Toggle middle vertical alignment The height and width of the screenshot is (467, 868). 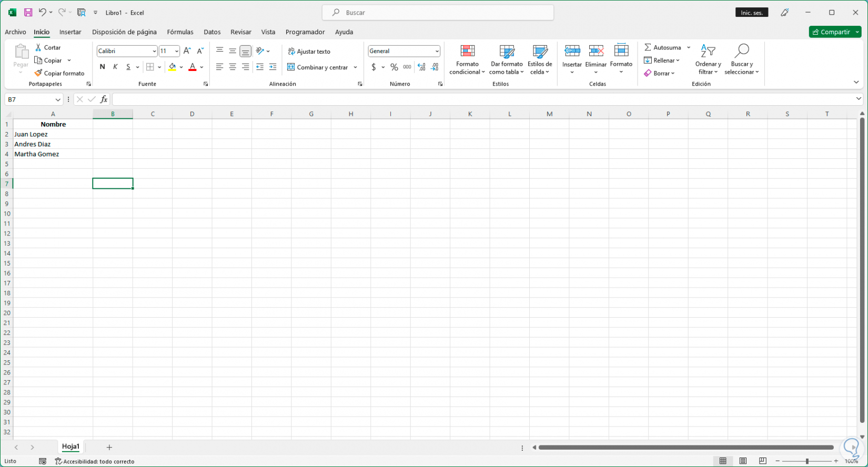(233, 51)
